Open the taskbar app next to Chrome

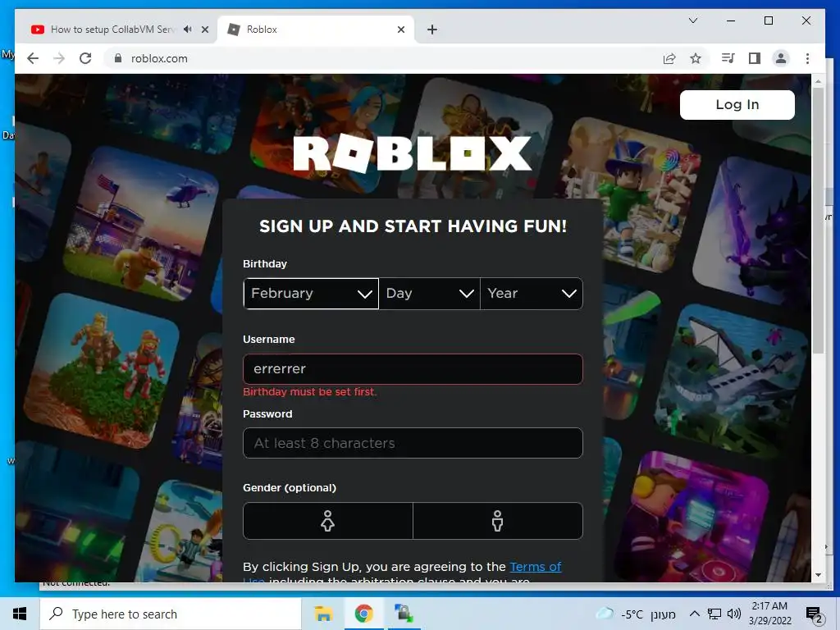404,614
